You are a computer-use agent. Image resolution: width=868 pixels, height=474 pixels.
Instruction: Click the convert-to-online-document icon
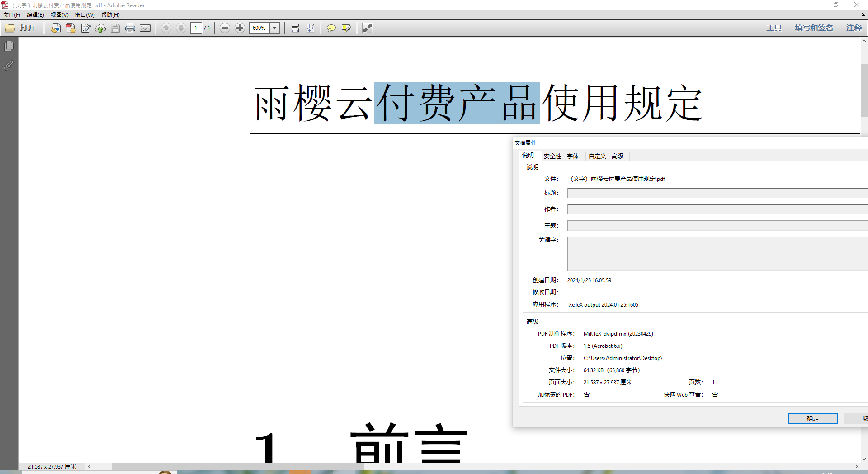[x=55, y=28]
